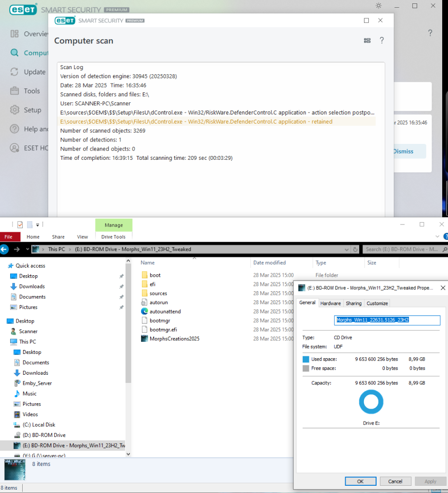Sort files by the Name column header
This screenshot has height=493, width=448.
pos(147,263)
